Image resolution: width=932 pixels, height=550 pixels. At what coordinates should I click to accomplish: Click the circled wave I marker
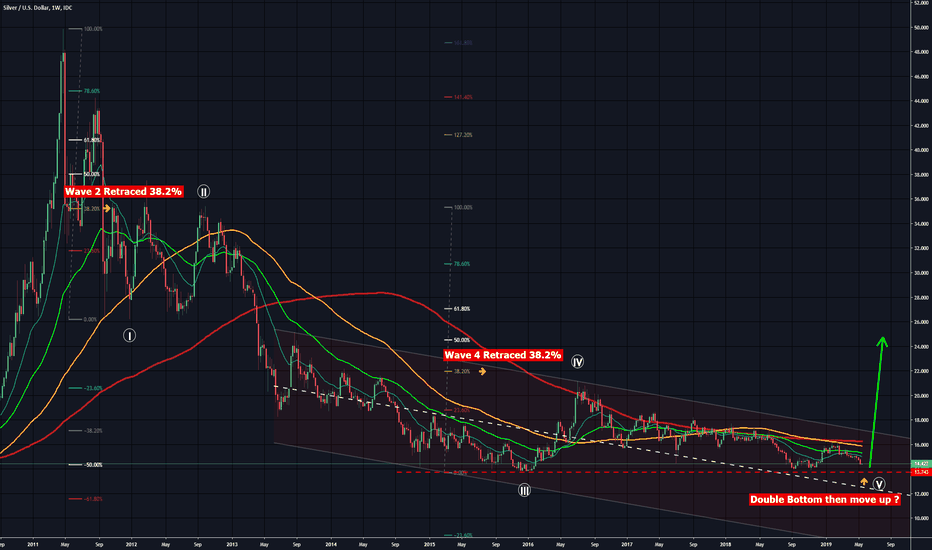click(129, 335)
